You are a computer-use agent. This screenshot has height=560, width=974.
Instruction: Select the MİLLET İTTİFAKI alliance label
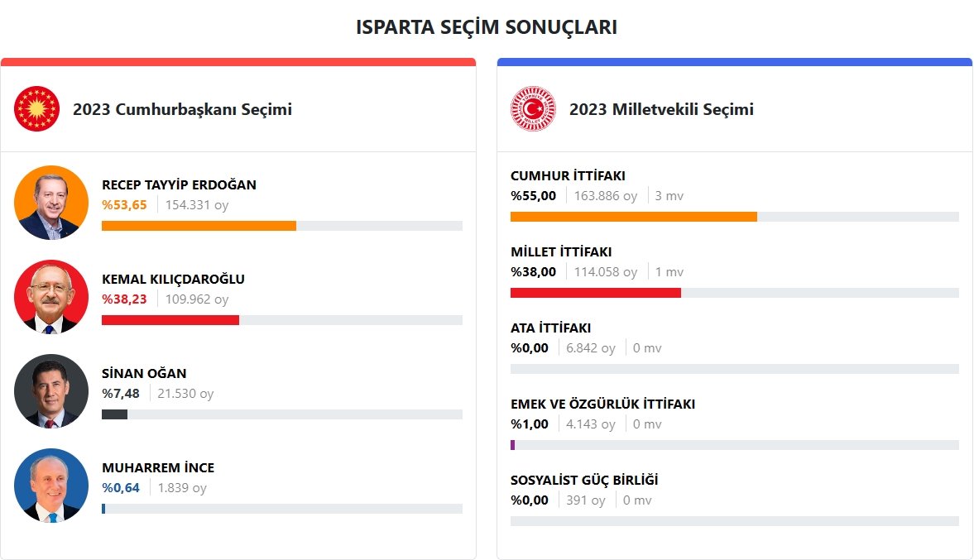pyautogui.click(x=561, y=251)
